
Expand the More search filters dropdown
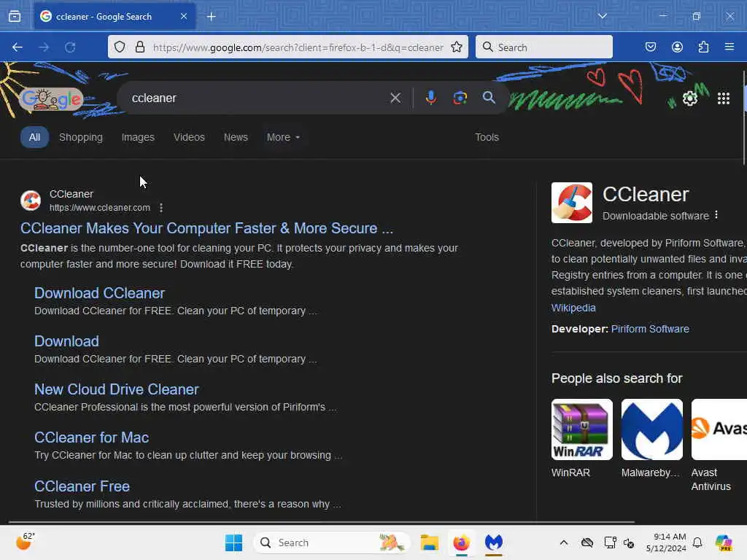pyautogui.click(x=283, y=137)
